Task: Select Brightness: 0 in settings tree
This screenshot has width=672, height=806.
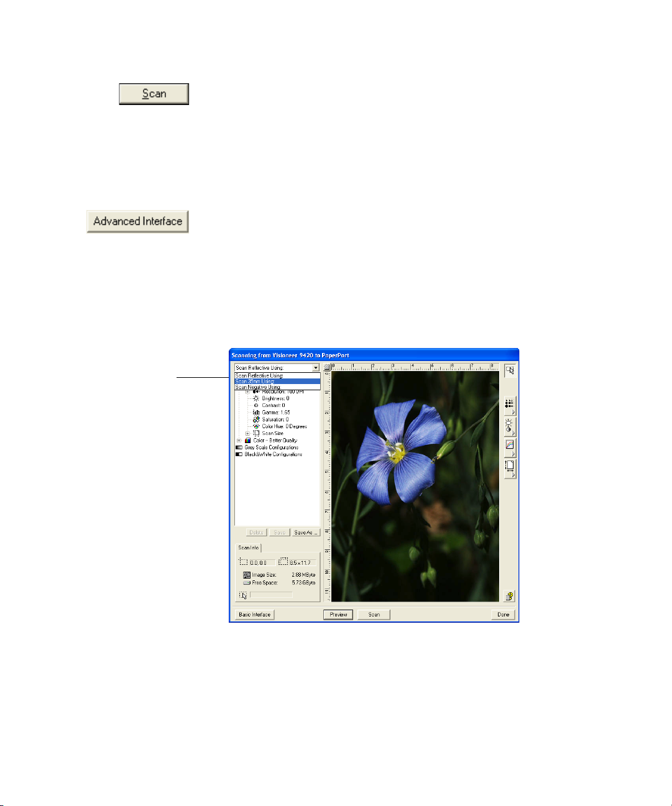Action: click(x=275, y=398)
